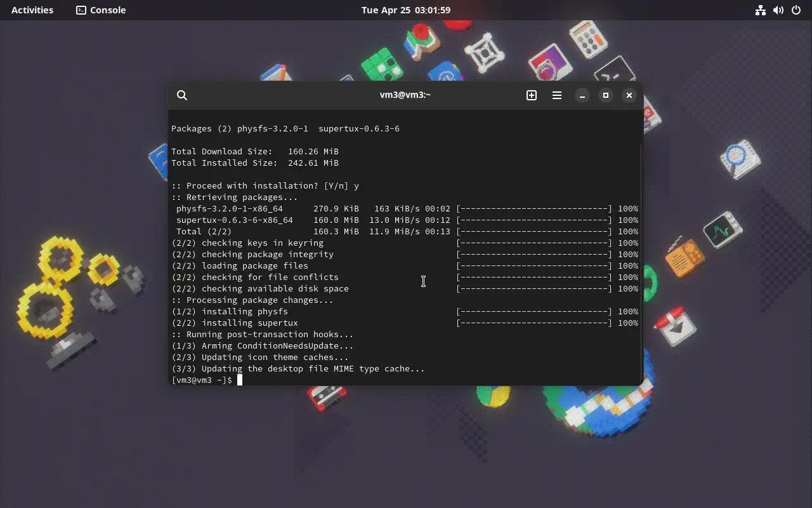Open the Console hamburger menu
The width and height of the screenshot is (812, 508).
(557, 95)
